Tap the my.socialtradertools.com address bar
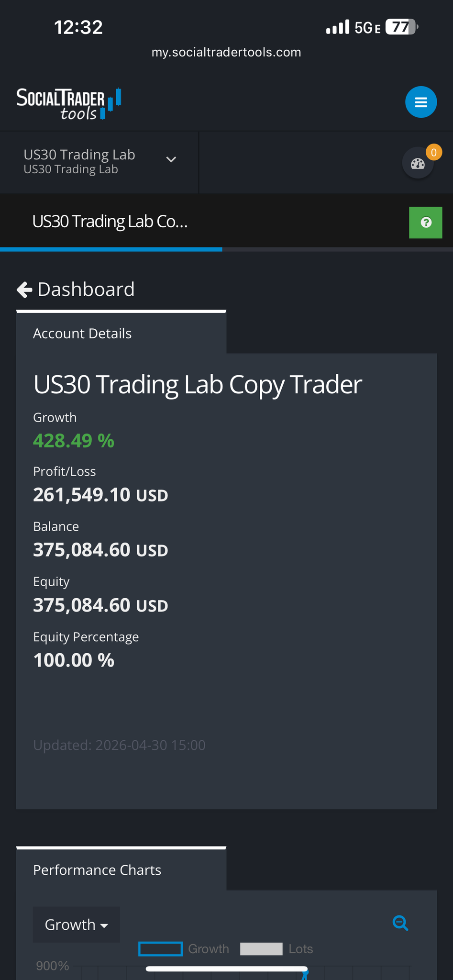The height and width of the screenshot is (980, 453). pyautogui.click(x=226, y=52)
